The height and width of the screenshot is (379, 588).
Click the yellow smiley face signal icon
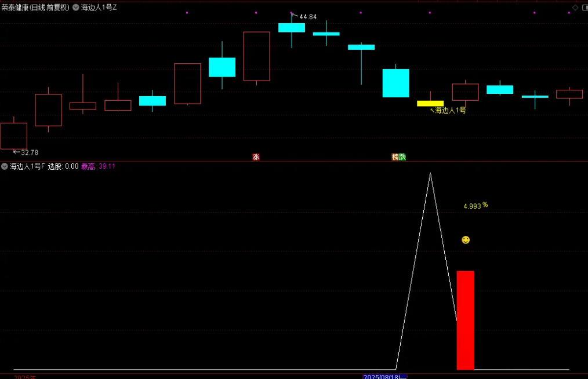[466, 240]
